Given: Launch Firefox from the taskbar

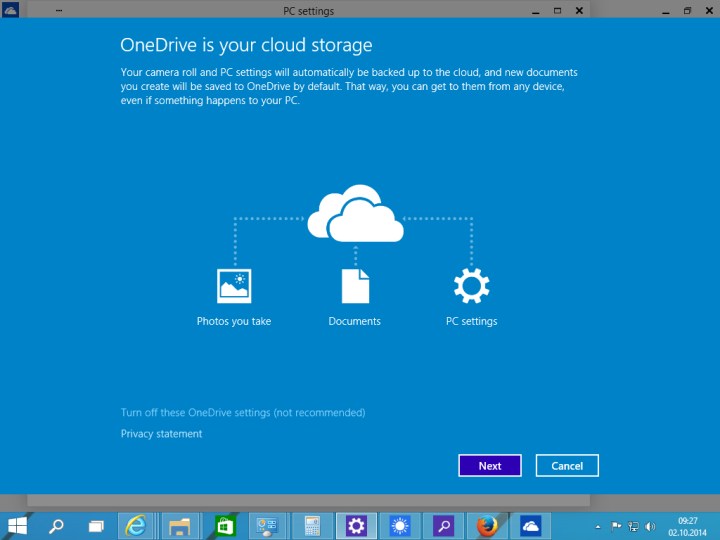Looking at the screenshot, I should point(487,526).
